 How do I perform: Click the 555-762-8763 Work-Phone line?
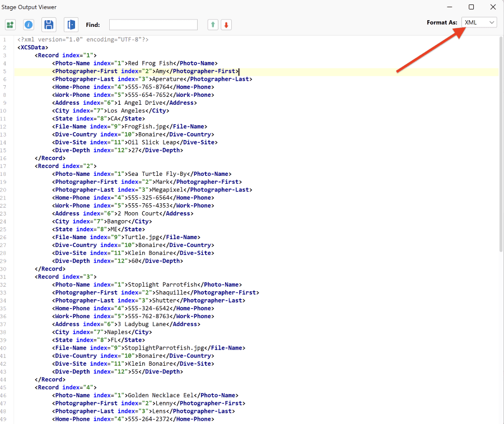tap(133, 316)
